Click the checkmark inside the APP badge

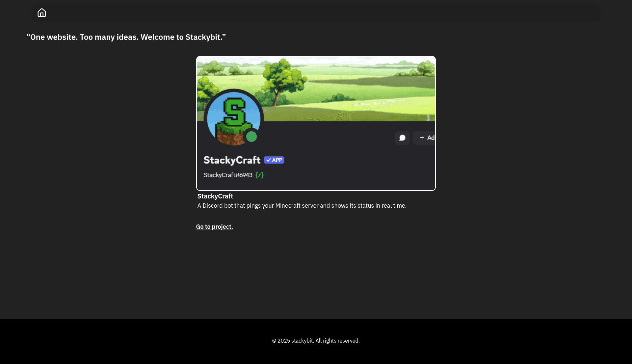coord(268,160)
